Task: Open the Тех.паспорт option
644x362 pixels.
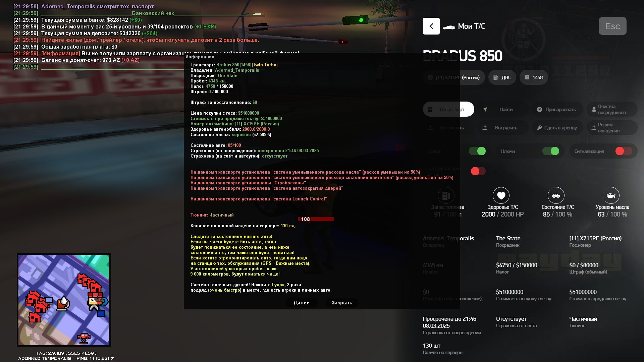Action: (448, 109)
